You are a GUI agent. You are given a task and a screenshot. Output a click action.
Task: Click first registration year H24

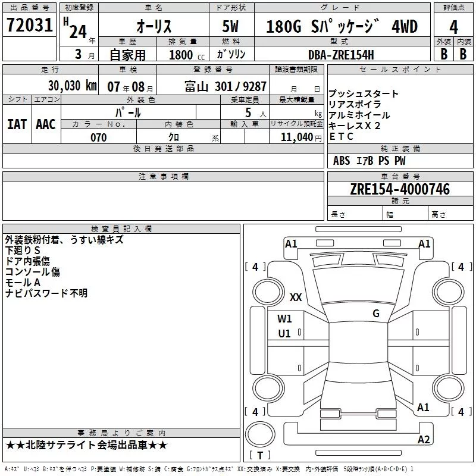pyautogui.click(x=76, y=28)
